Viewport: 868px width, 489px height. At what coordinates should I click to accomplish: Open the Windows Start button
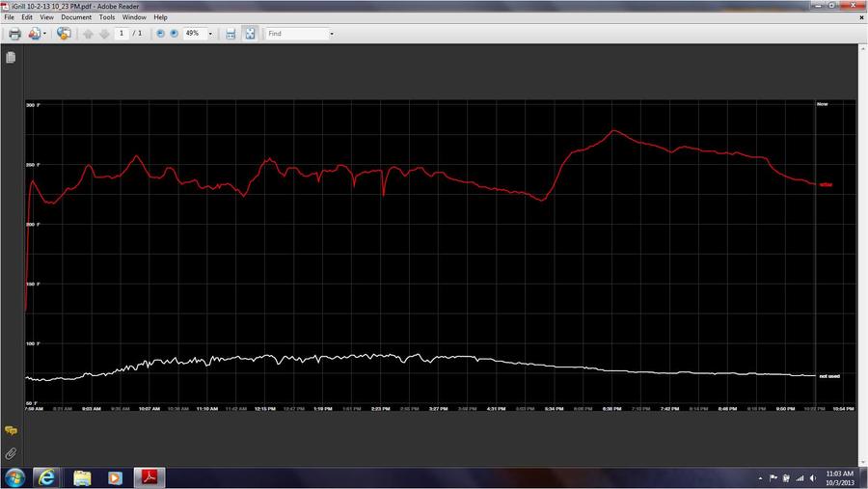(15, 477)
